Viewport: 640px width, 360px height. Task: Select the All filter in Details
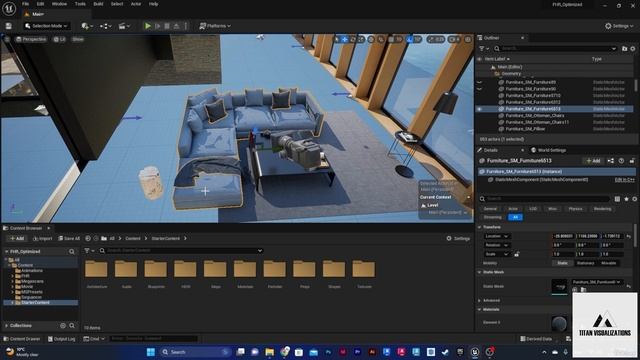coord(516,217)
